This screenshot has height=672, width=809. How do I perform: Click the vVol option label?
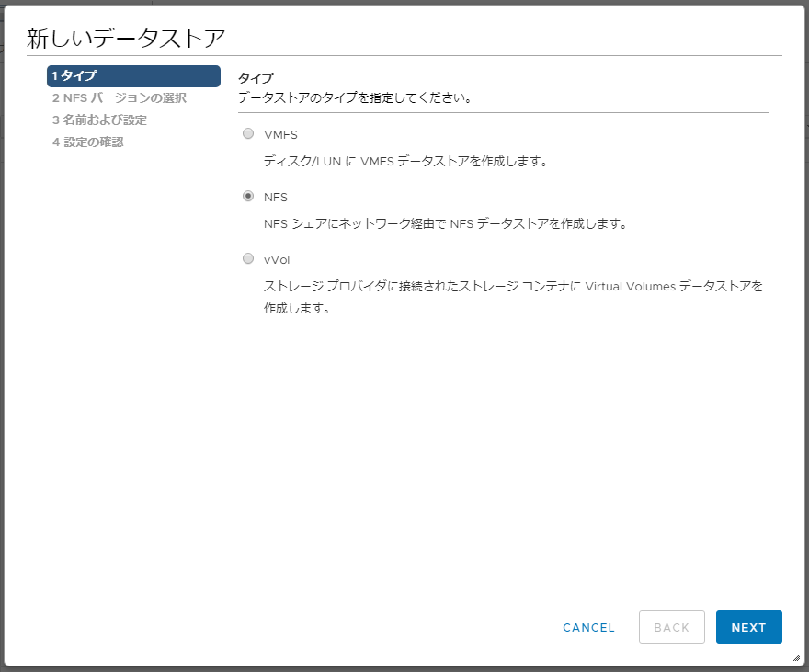(x=277, y=259)
